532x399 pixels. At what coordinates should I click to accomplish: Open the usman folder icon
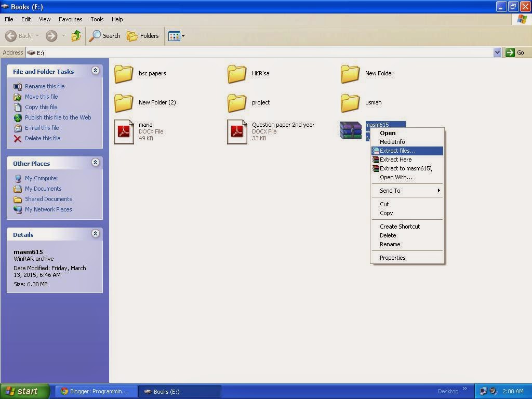tap(350, 102)
